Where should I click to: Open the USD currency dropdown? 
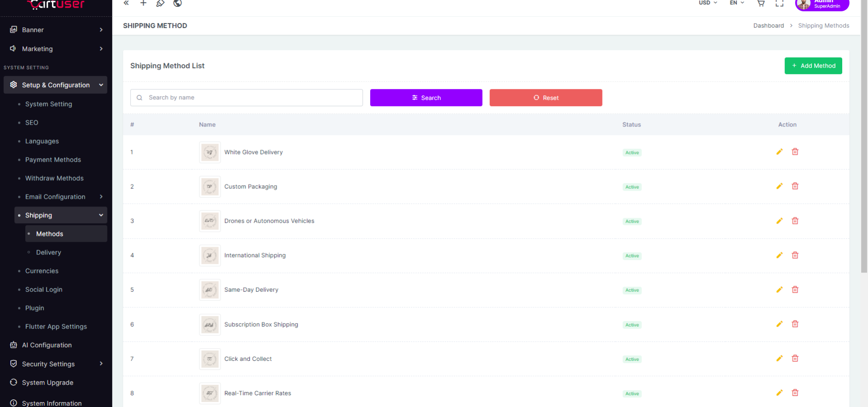coord(708,3)
